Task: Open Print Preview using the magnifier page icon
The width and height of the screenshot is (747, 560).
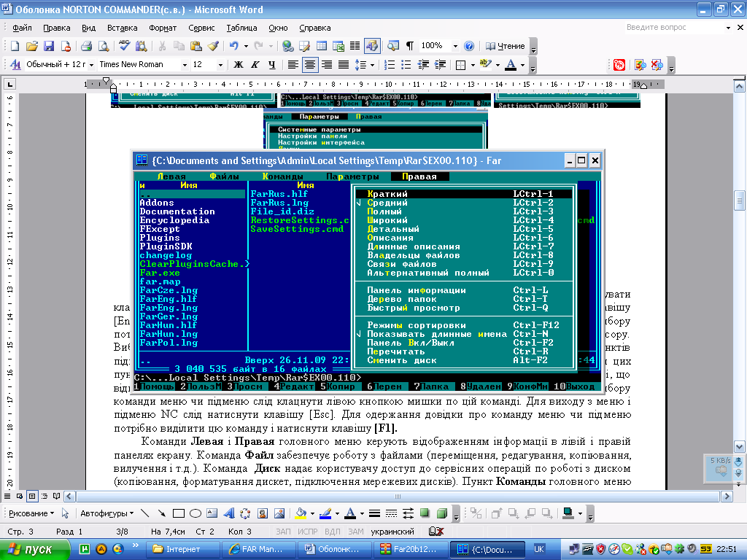Action: point(103,46)
